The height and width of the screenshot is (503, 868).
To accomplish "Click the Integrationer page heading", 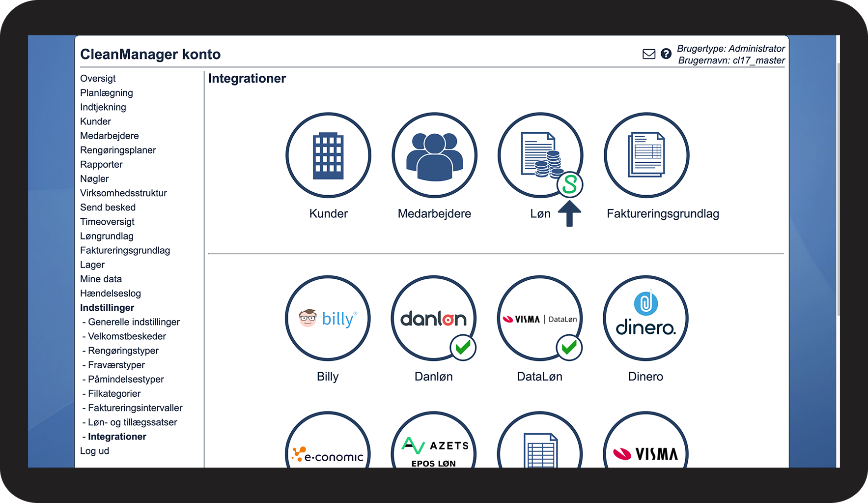I will point(247,79).
